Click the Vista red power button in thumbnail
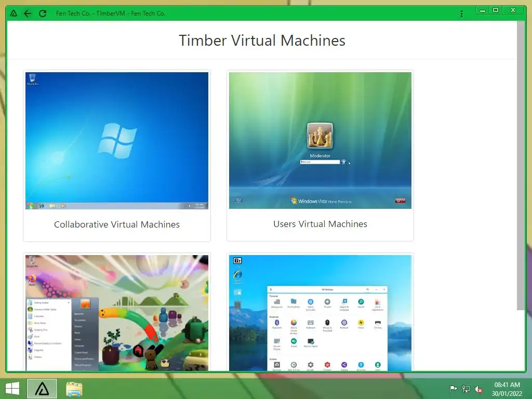The height and width of the screenshot is (399, 532). point(400,201)
